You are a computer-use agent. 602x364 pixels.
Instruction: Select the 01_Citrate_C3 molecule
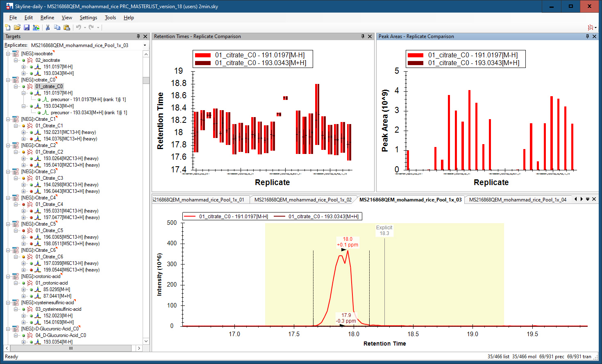tap(49, 178)
